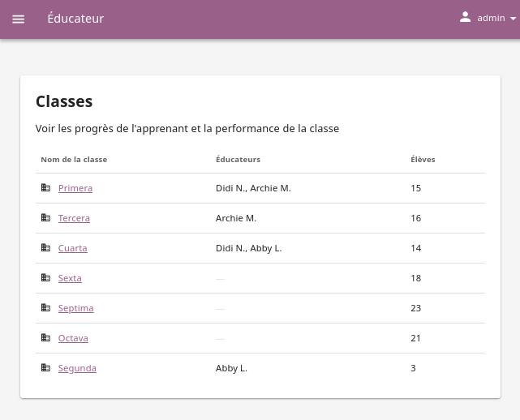The height and width of the screenshot is (420, 520).
Task: Click the 'Voir les progrès' description text
Action: tap(187, 129)
